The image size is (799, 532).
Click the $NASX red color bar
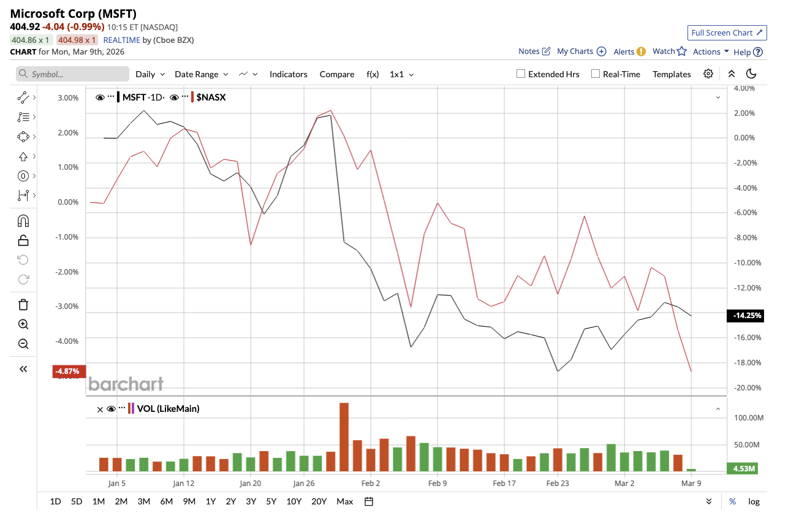193,97
